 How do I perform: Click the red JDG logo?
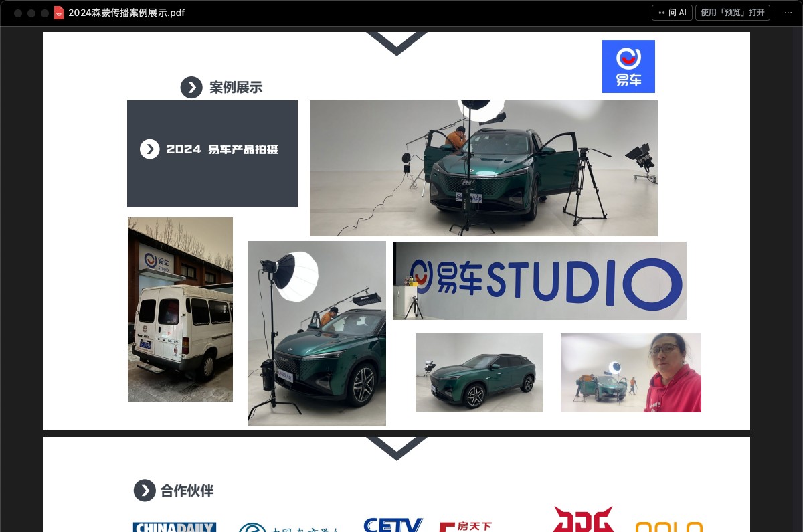click(584, 519)
